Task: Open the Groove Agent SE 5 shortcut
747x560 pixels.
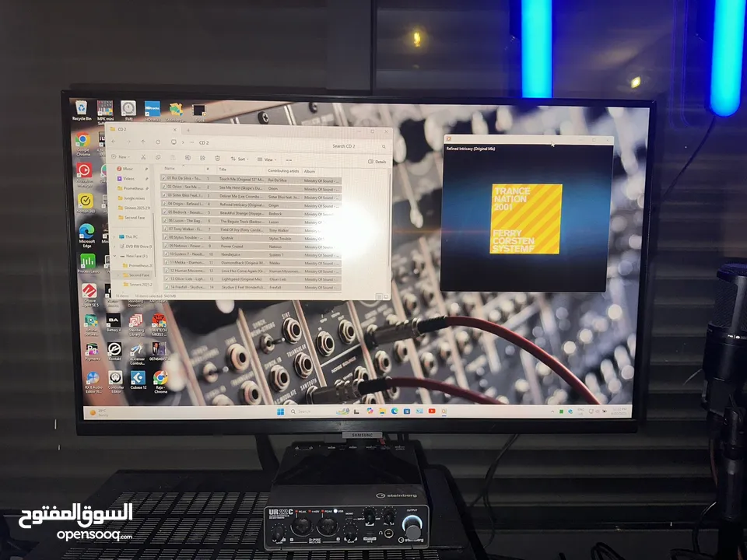Action: point(89,295)
